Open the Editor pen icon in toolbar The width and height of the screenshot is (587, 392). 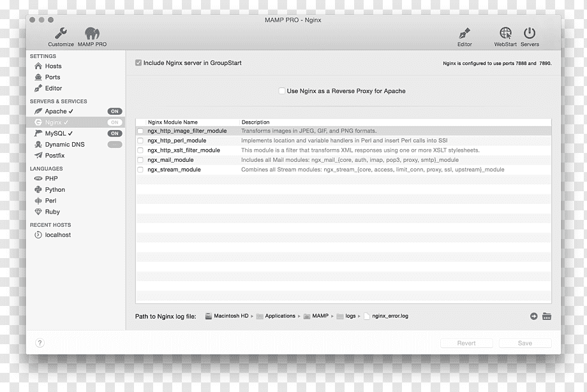coord(464,33)
